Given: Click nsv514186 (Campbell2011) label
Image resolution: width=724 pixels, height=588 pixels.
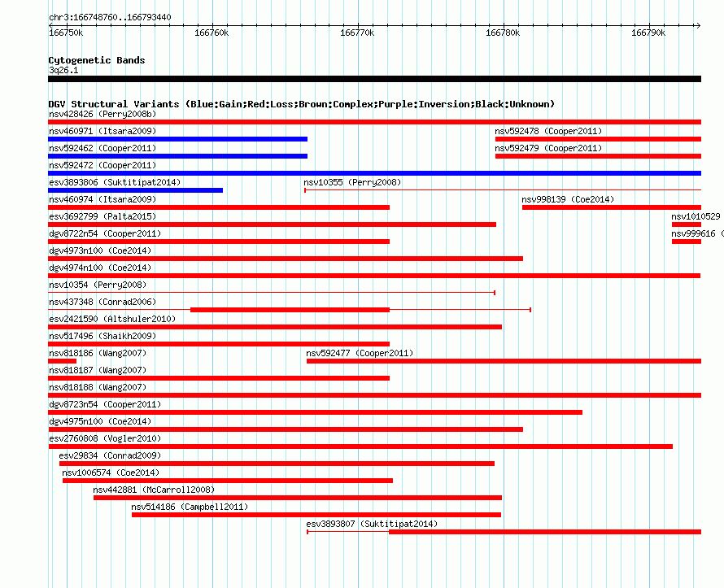Looking at the screenshot, I should [x=190, y=507].
